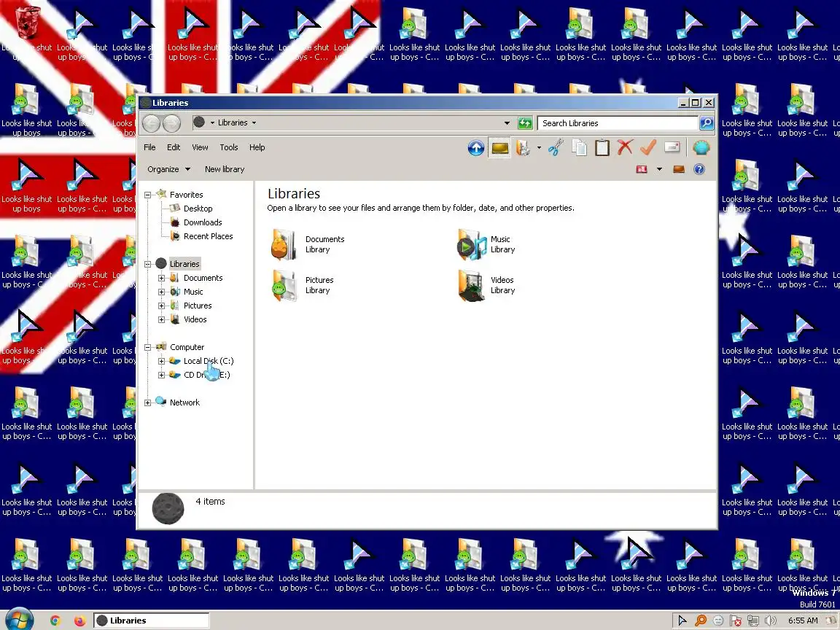Select Recent Places under Favorites
Screen dimensions: 840x630
tap(208, 236)
